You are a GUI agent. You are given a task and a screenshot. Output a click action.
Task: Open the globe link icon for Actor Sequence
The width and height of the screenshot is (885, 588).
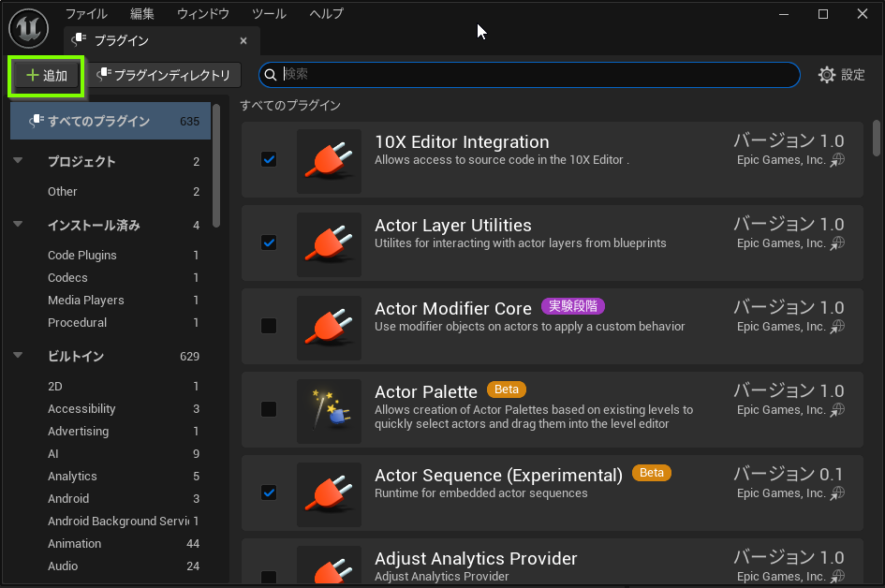[837, 493]
